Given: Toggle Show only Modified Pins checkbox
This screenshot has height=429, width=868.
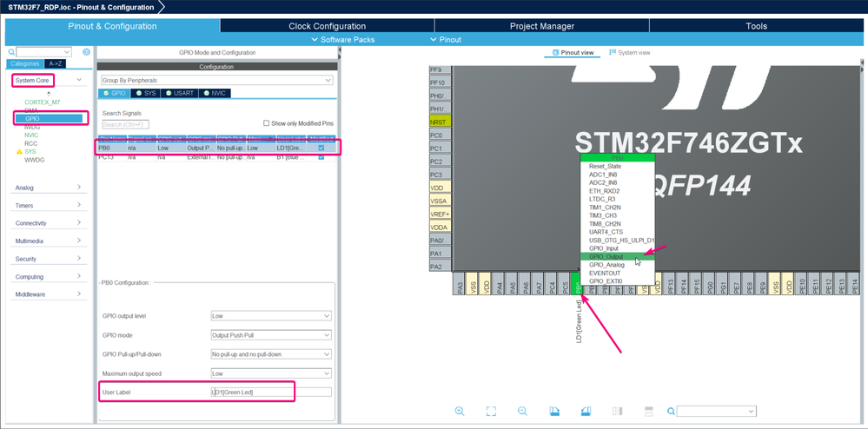Looking at the screenshot, I should tap(266, 123).
